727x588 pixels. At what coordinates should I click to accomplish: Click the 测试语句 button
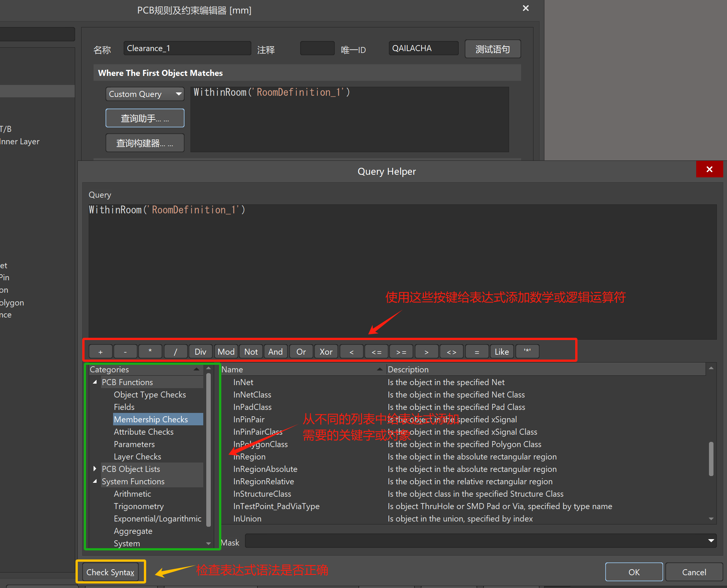[493, 49]
